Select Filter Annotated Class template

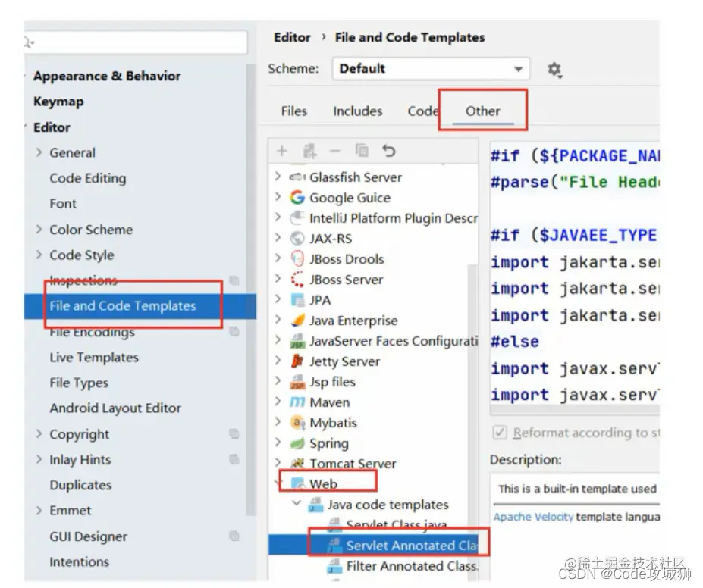coord(411,566)
